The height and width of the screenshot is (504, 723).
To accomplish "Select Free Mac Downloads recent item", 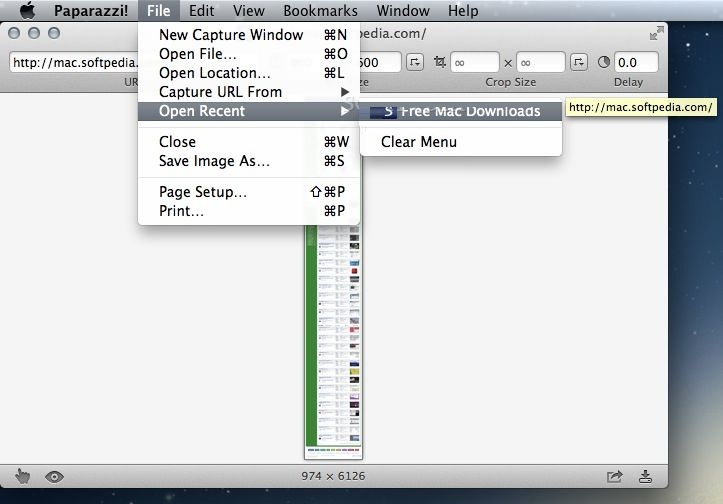I will pos(460,111).
